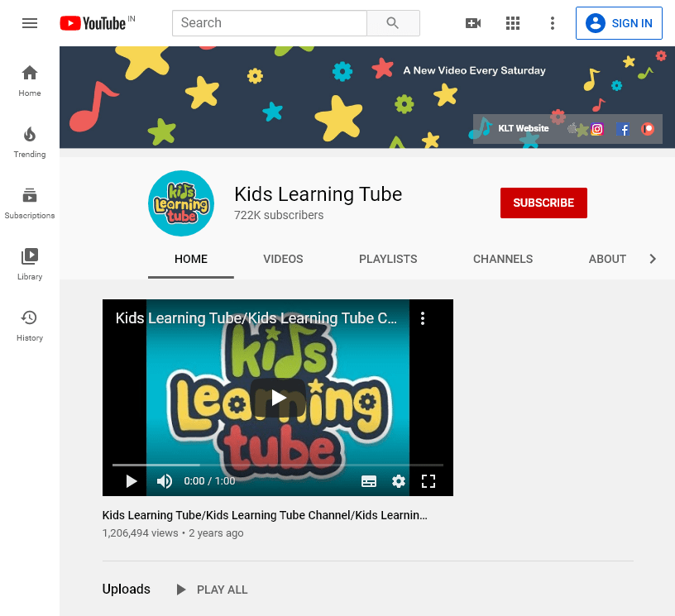This screenshot has width=675, height=616.
Task: Open History in sidebar
Action: point(30,326)
